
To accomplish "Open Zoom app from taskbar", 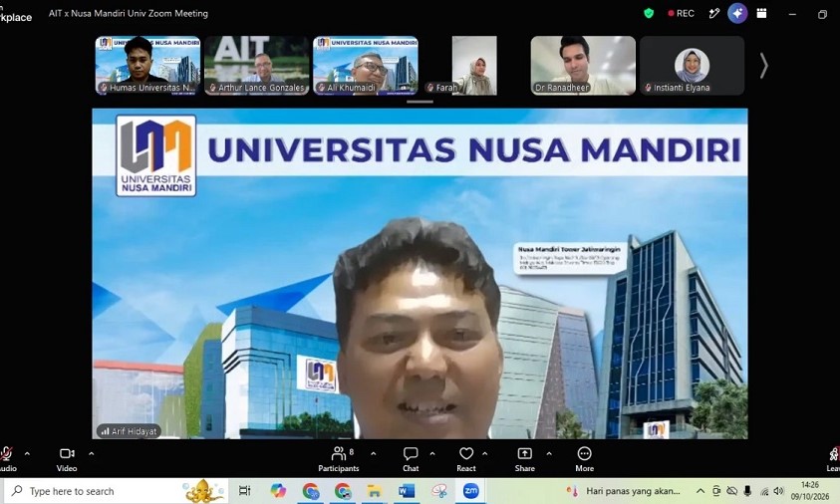I will click(x=471, y=491).
